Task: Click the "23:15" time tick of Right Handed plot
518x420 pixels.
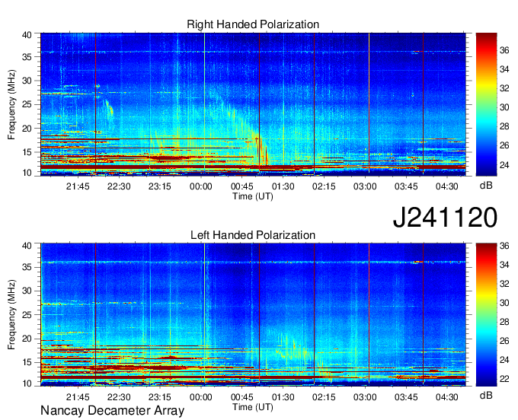Action: [x=159, y=186]
